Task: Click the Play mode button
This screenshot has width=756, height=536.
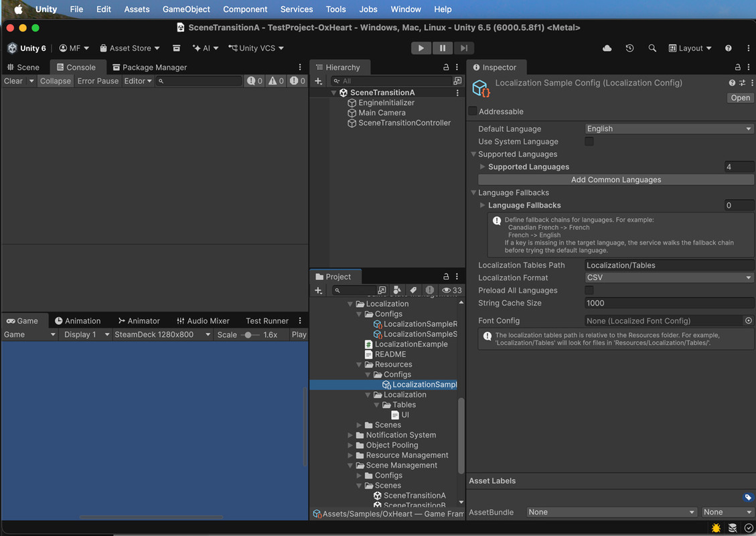Action: [x=421, y=48]
